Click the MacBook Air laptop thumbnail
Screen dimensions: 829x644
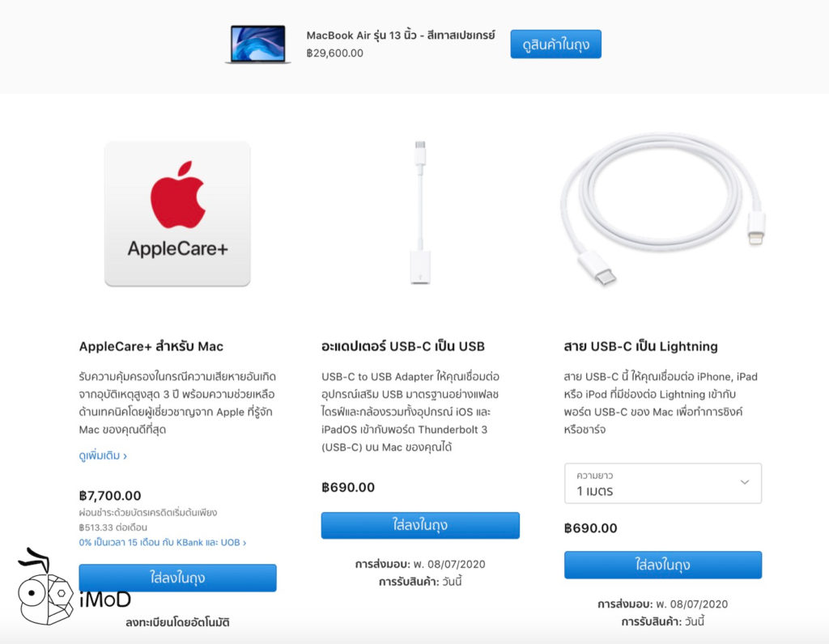click(258, 44)
